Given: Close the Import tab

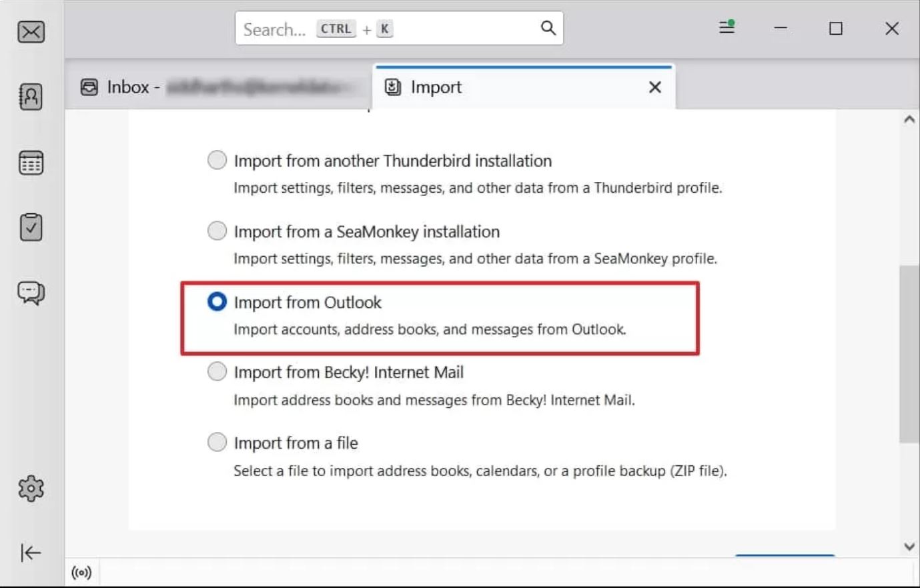Looking at the screenshot, I should tap(655, 87).
